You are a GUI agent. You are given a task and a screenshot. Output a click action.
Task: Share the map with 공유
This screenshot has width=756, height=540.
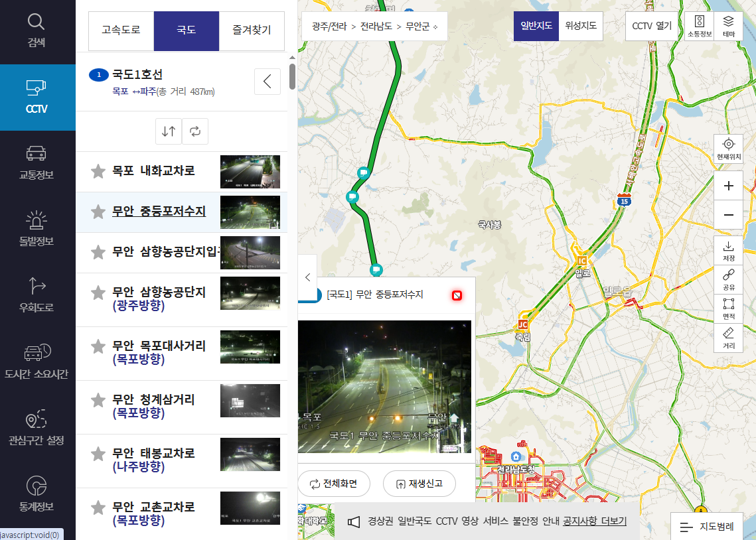tap(729, 280)
